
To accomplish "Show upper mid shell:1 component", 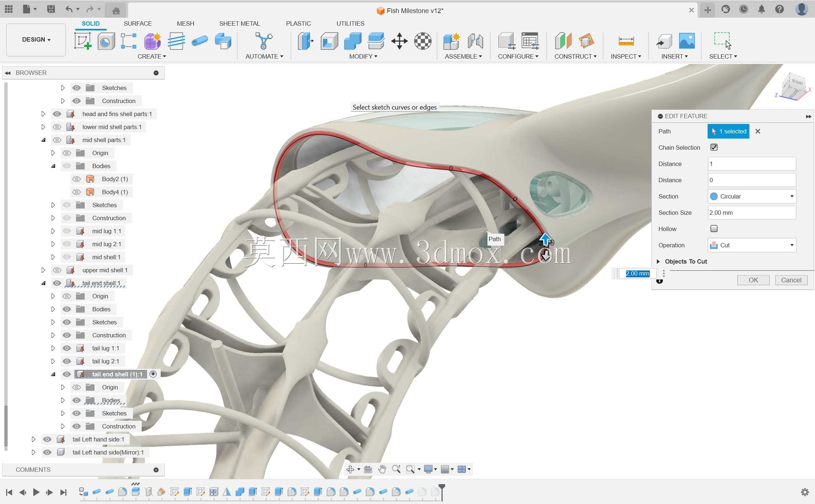I will pos(57,270).
